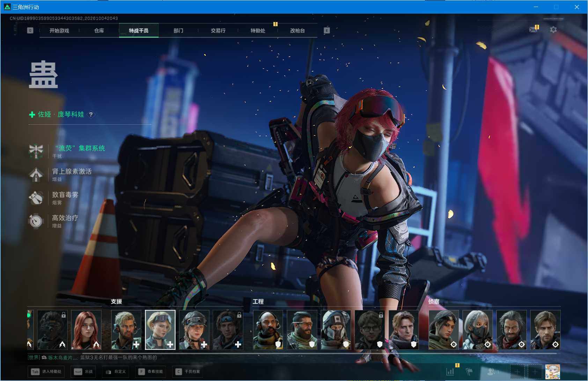Select the locked engineer wearing black glasses
Viewport: 588px width, 381px height.
click(x=370, y=330)
